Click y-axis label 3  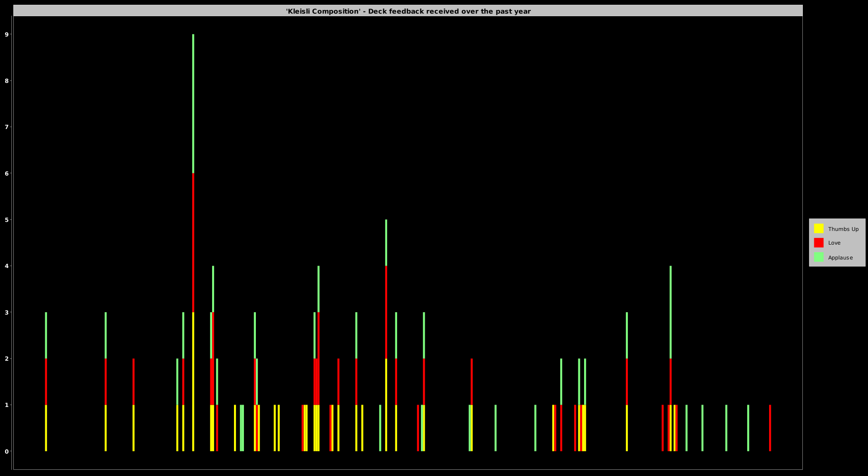[x=7, y=312]
